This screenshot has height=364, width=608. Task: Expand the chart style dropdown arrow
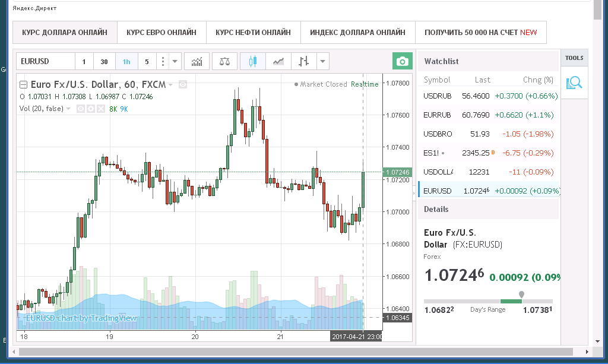(322, 61)
